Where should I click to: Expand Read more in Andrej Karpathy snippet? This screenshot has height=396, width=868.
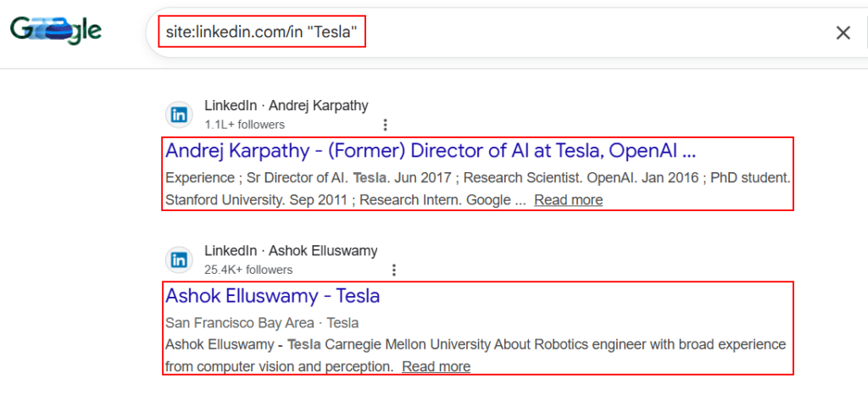pyautogui.click(x=568, y=200)
